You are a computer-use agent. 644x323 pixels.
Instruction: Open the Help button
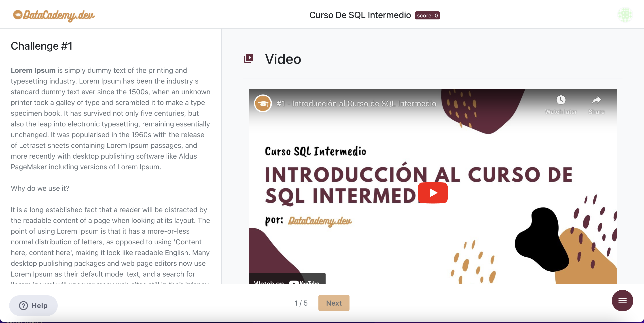tap(33, 306)
